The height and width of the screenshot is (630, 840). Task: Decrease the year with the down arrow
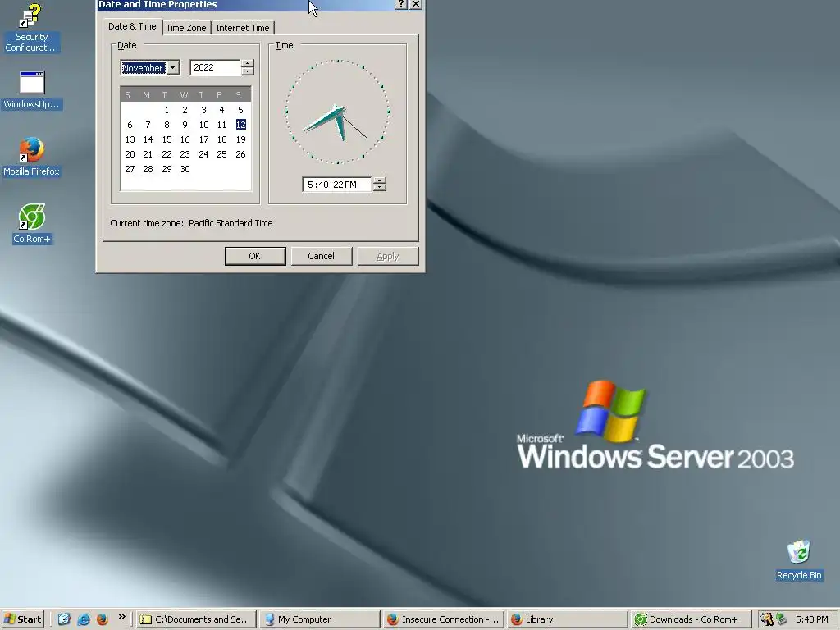(x=247, y=71)
